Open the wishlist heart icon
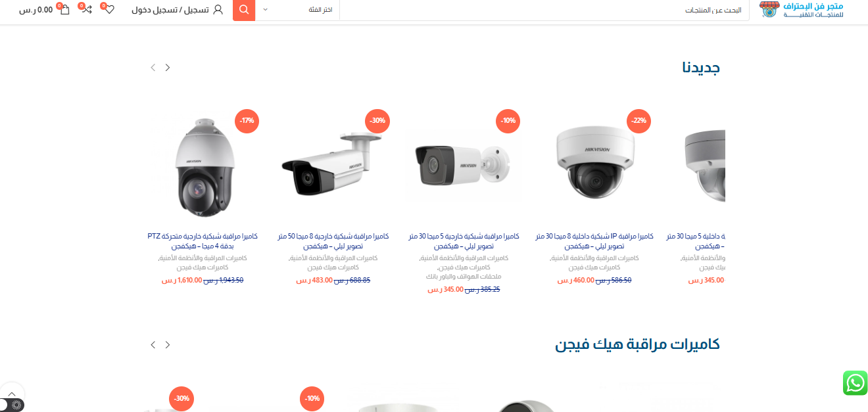Viewport: 868px width, 412px height. [108, 10]
